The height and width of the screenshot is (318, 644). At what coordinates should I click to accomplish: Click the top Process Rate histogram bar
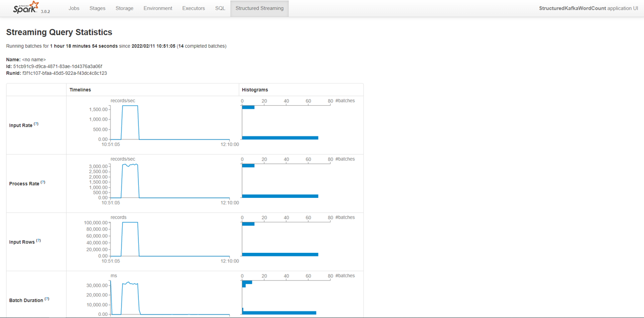pos(248,165)
